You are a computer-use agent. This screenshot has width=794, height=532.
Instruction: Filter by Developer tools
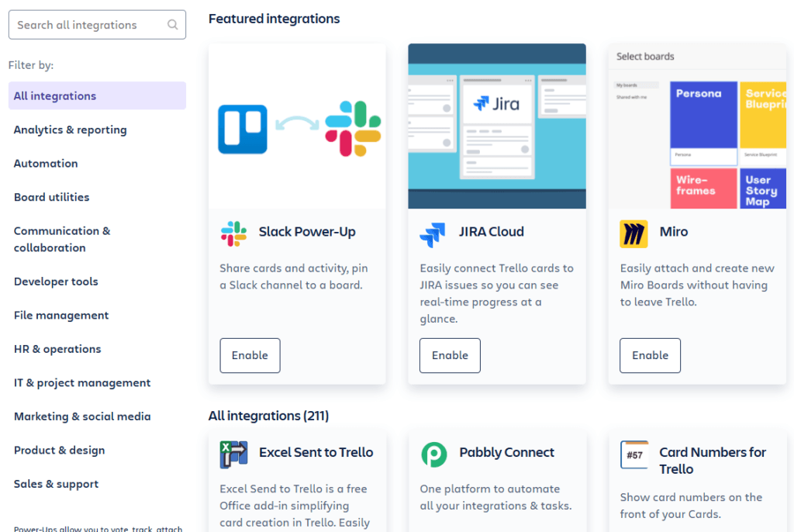pyautogui.click(x=56, y=282)
